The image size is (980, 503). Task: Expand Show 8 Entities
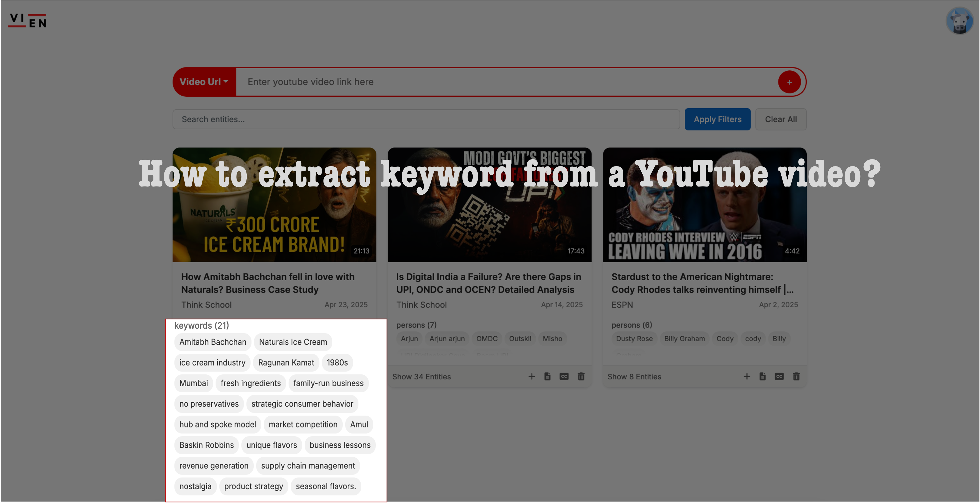pyautogui.click(x=634, y=377)
